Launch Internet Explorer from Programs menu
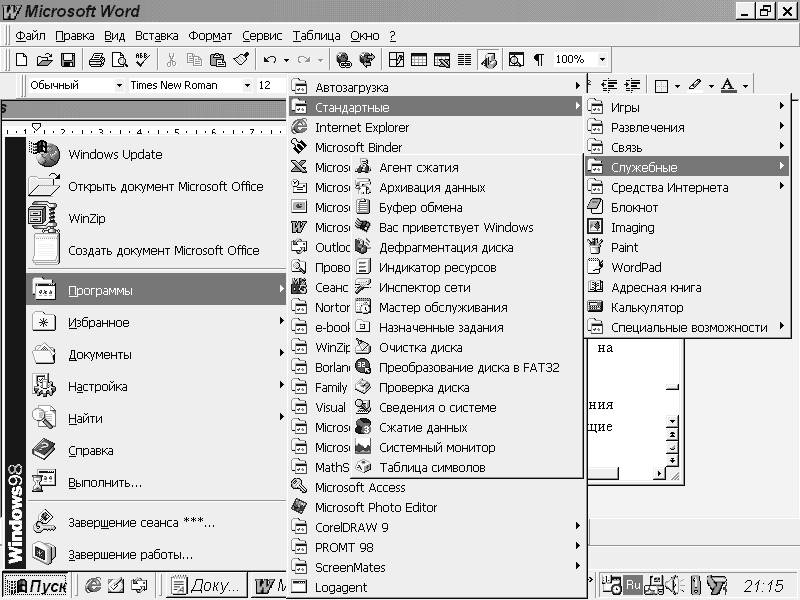The width and height of the screenshot is (800, 600). [x=436, y=127]
